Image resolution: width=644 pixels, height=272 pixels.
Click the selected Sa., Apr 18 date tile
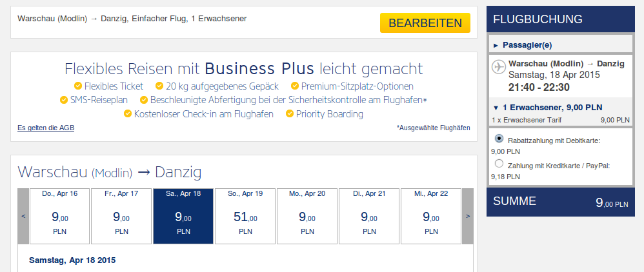point(183,216)
